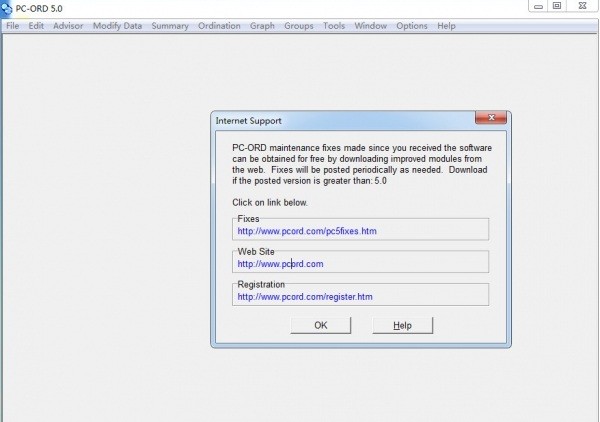This screenshot has height=422, width=600.
Task: Open the File menu
Action: (12, 26)
